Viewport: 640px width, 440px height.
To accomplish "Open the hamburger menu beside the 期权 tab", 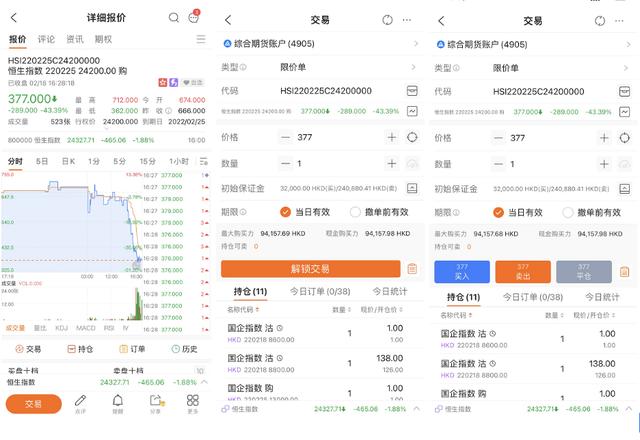I will click(x=201, y=39).
